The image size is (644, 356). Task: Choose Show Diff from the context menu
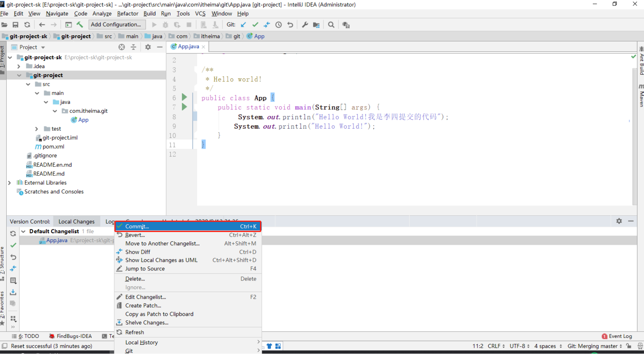[x=138, y=252]
